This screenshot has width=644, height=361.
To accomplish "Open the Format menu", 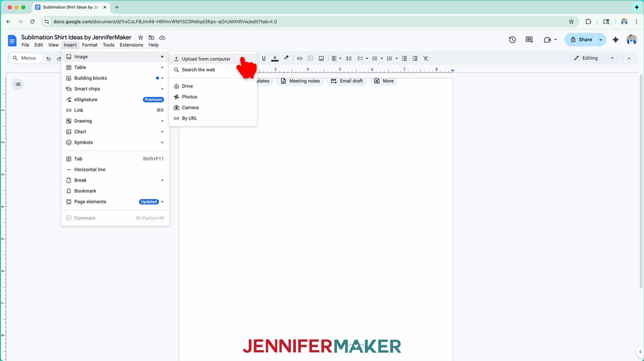I will [90, 45].
